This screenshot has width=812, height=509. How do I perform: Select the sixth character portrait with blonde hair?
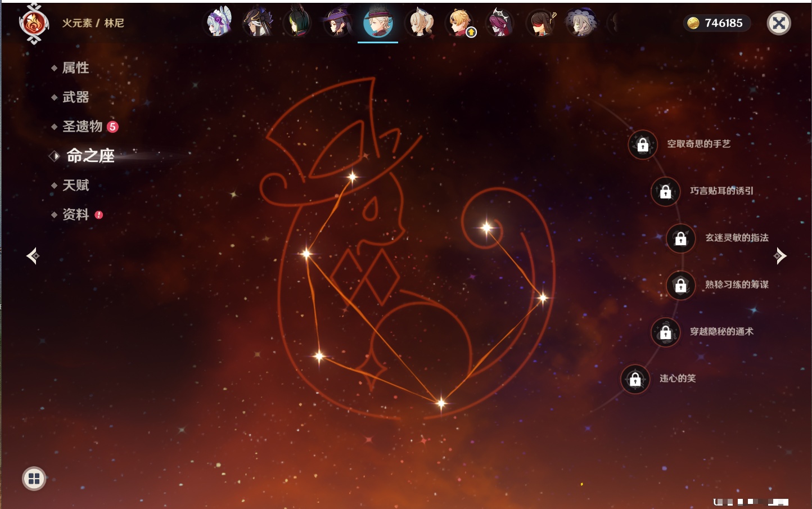click(x=420, y=23)
